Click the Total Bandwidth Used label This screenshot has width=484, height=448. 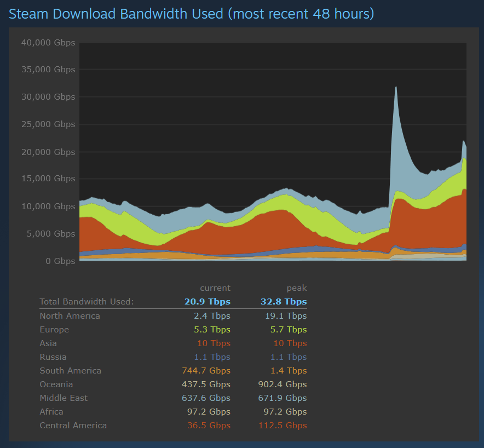(87, 302)
